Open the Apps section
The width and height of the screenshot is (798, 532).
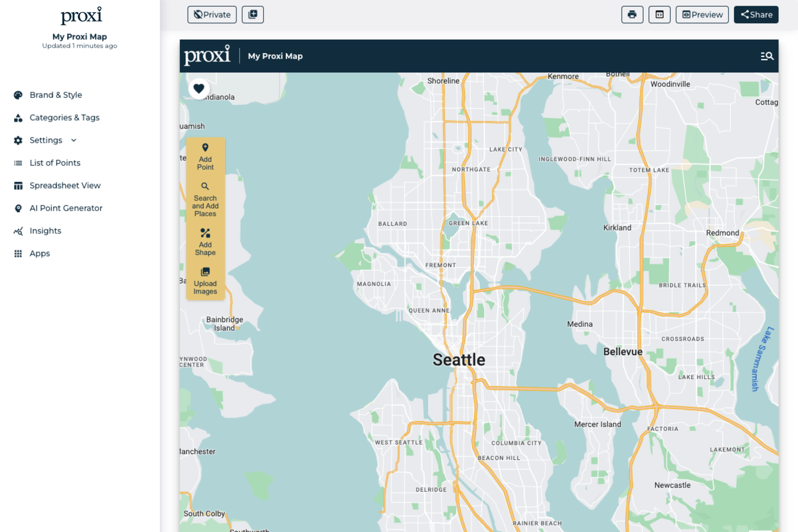tap(39, 253)
